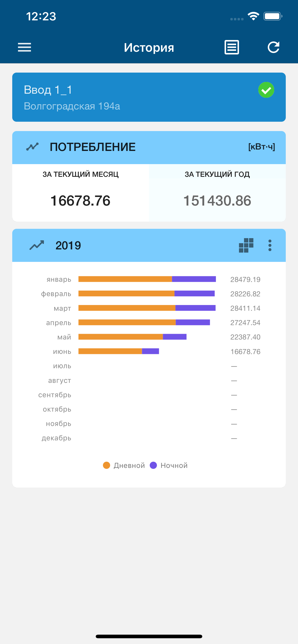
Task: Select the октябрь row label
Action: pyautogui.click(x=57, y=409)
